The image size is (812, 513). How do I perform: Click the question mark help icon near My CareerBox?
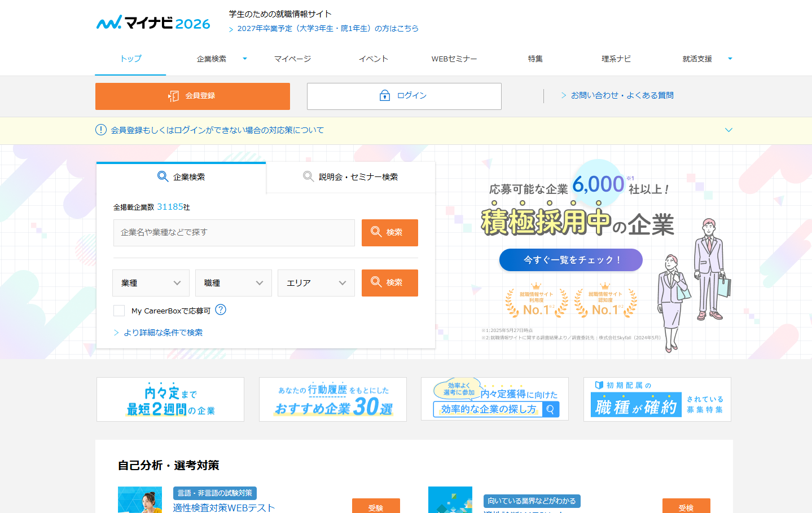point(221,309)
